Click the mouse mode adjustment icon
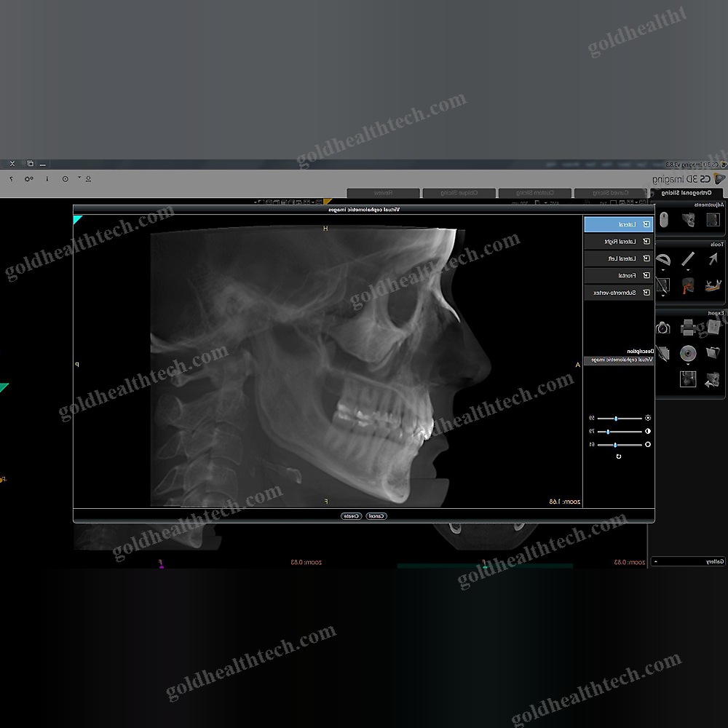This screenshot has width=728, height=728. pos(664,220)
